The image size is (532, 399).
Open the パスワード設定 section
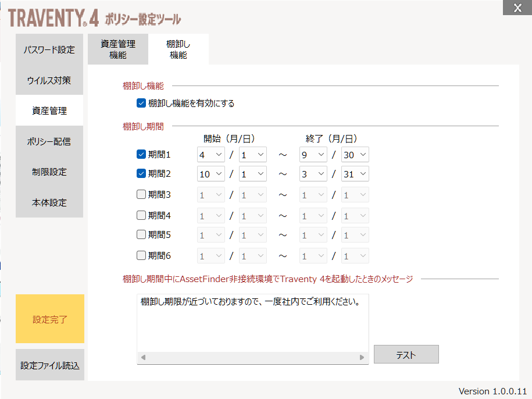pos(49,49)
